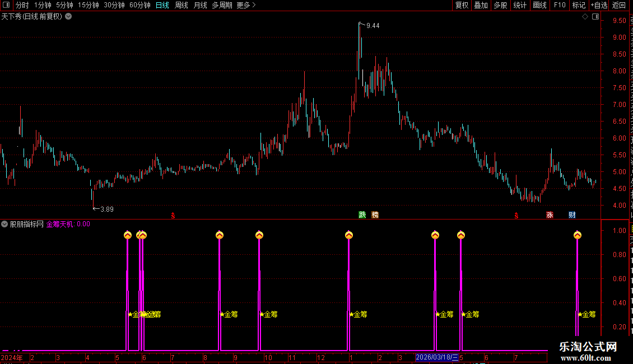Click the diamond icon at chart top-right
Screen dimensions: 633x364
[x=585, y=17]
